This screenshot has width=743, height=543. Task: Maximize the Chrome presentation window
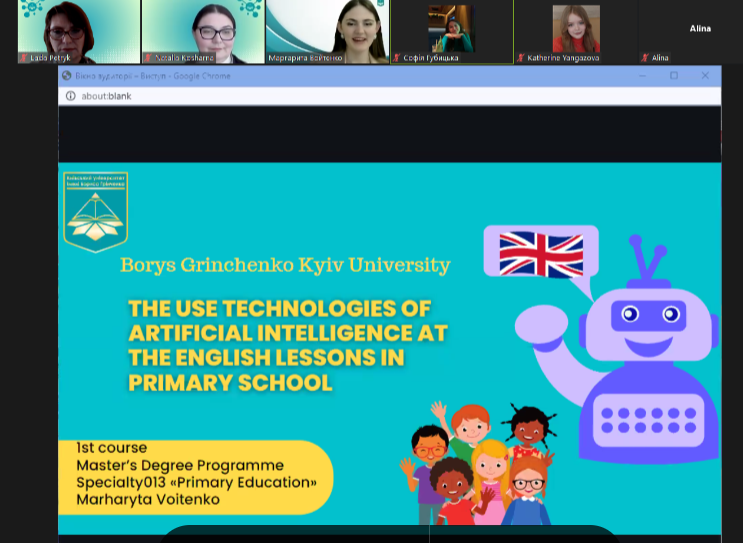674,76
